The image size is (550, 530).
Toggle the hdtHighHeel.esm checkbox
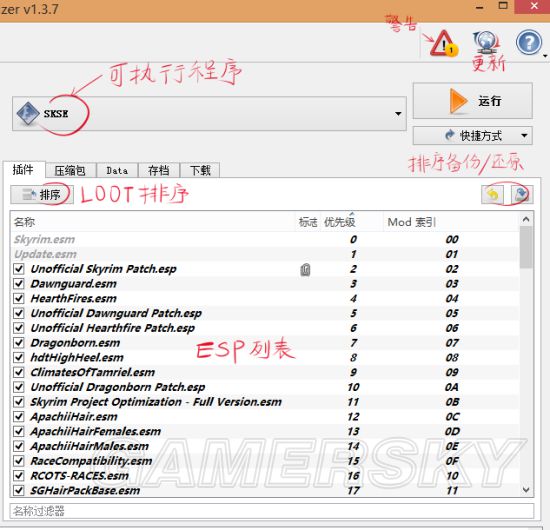click(19, 357)
